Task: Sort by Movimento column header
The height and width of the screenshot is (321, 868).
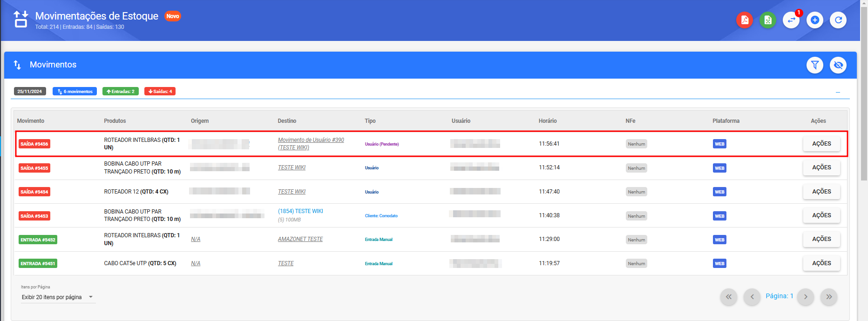Action: click(x=31, y=121)
